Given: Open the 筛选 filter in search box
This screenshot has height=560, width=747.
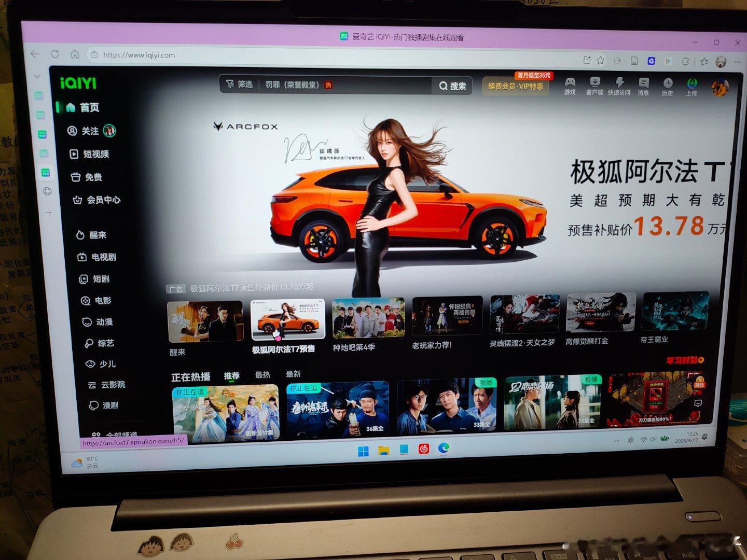Looking at the screenshot, I should coord(239,84).
